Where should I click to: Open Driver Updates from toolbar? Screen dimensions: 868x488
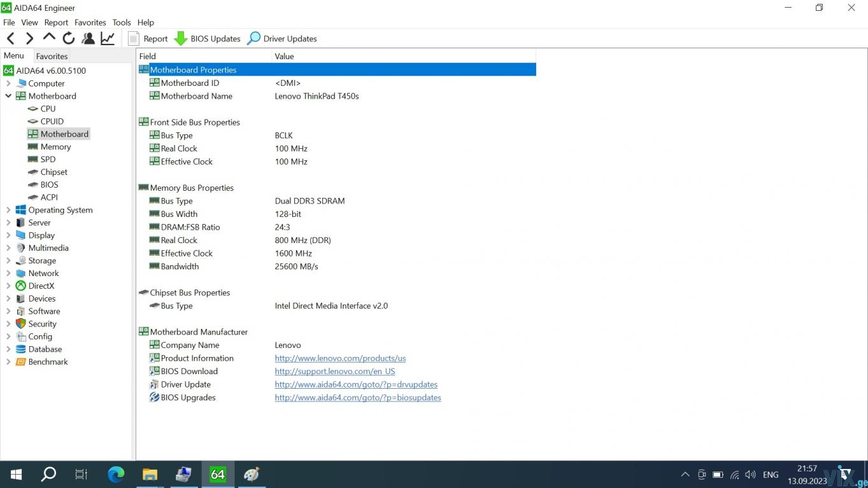tap(282, 39)
